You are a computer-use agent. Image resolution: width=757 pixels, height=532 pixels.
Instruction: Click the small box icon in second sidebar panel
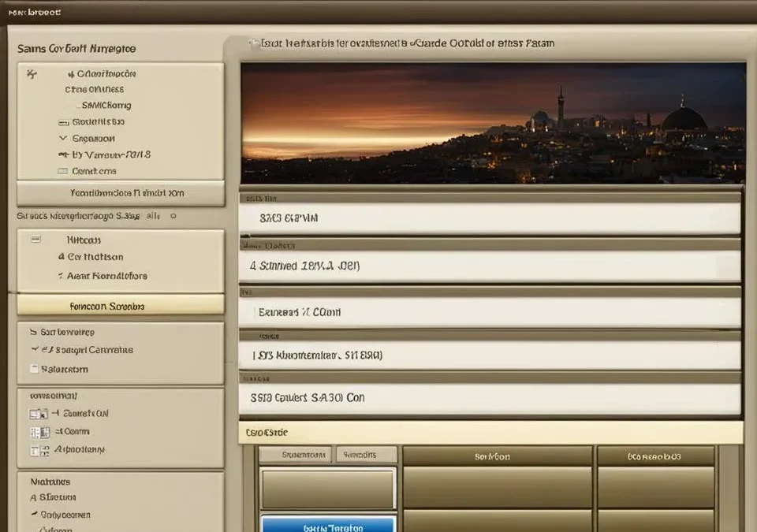[35, 238]
